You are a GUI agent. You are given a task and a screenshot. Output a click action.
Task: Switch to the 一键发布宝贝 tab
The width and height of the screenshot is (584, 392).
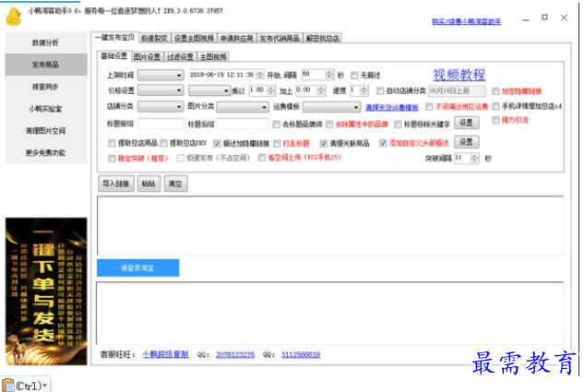pos(114,37)
